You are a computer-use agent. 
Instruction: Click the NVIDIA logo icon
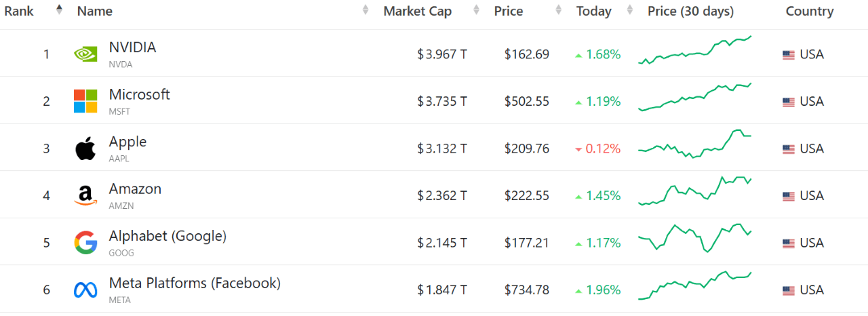[x=85, y=54]
